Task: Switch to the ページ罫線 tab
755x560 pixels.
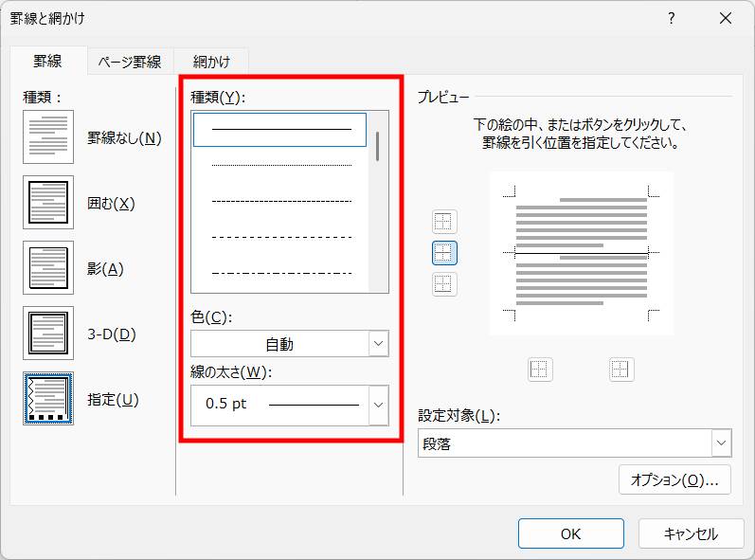Action: [130, 63]
